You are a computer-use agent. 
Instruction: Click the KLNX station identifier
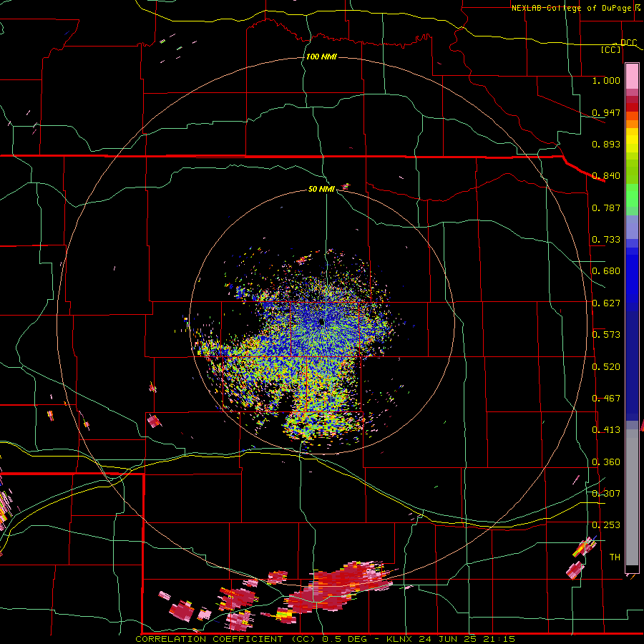[401, 639]
